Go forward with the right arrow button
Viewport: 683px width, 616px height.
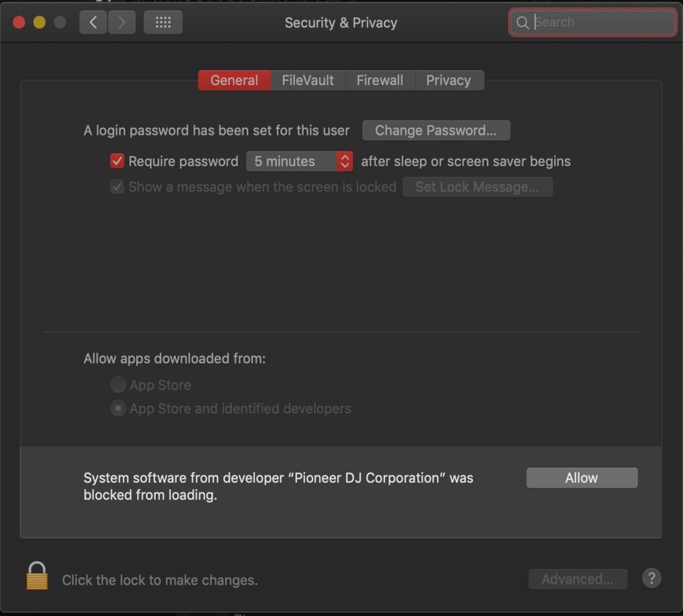(121, 22)
